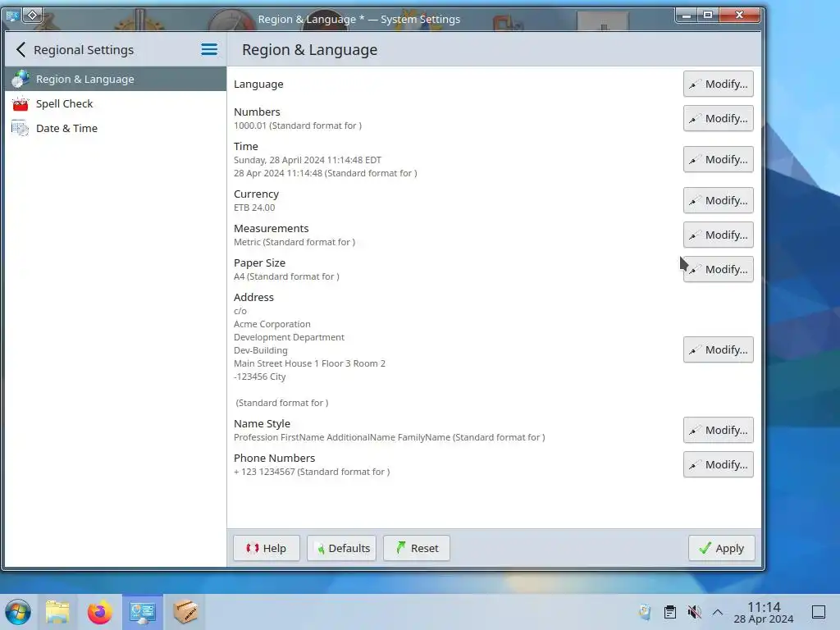The image size is (840, 630).
Task: Click the Metric measurements value
Action: tap(294, 242)
